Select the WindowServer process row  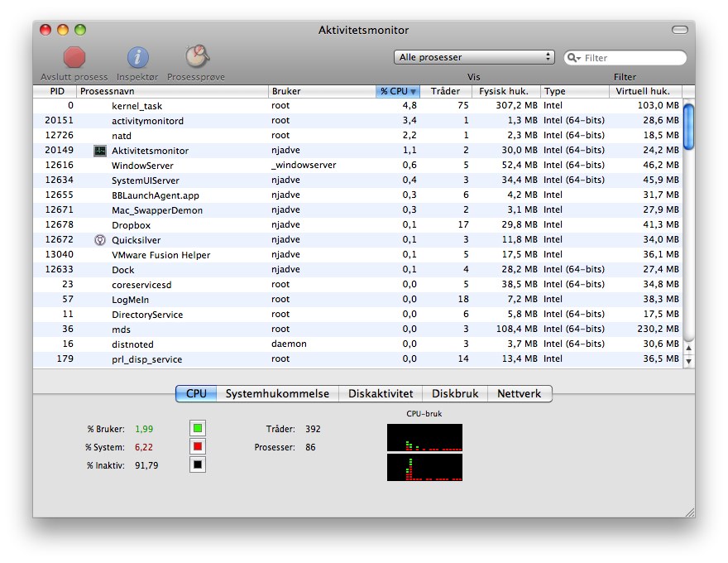tap(358, 166)
